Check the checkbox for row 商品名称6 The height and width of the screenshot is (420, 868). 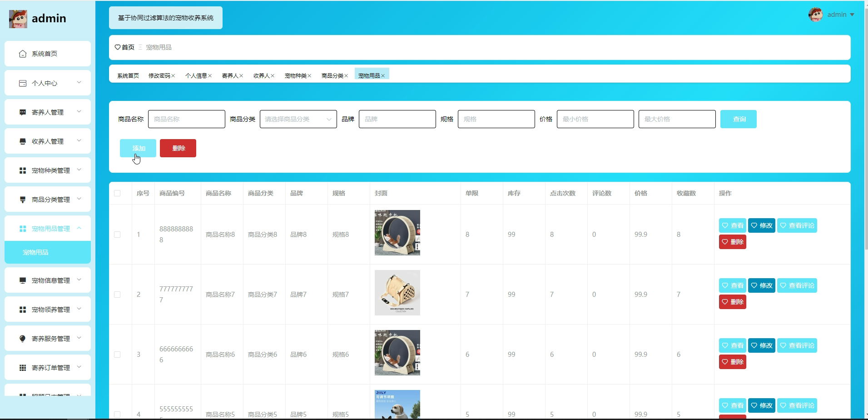click(x=117, y=355)
